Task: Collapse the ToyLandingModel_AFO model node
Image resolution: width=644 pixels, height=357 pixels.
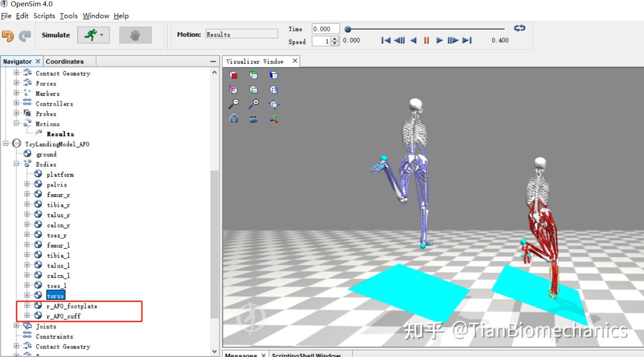Action: (x=6, y=144)
